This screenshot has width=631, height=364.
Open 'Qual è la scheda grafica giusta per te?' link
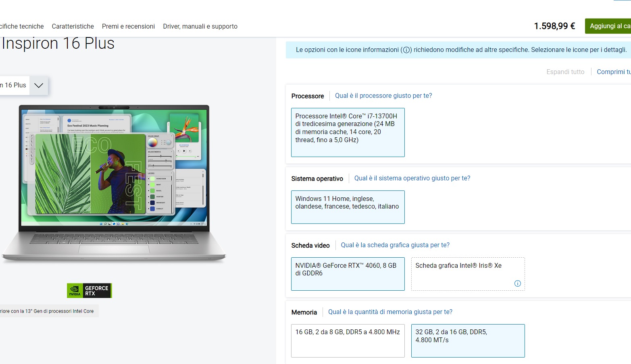click(395, 245)
